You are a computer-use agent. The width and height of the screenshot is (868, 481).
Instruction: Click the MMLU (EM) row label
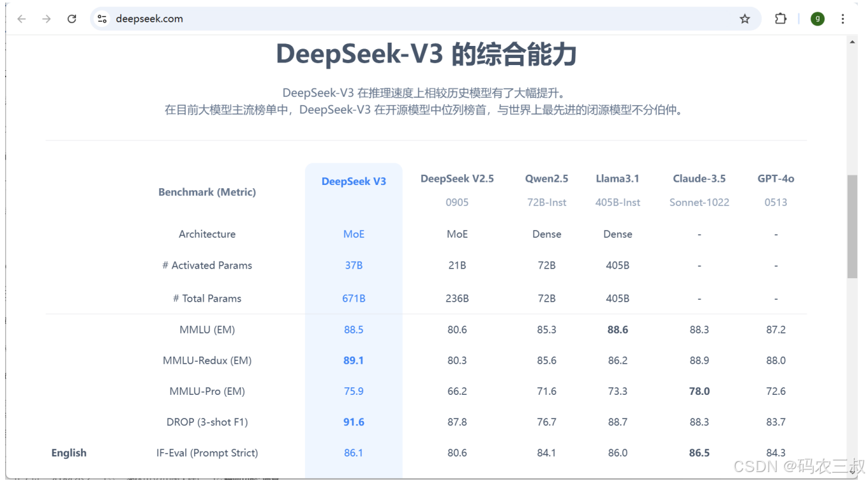[x=207, y=330]
